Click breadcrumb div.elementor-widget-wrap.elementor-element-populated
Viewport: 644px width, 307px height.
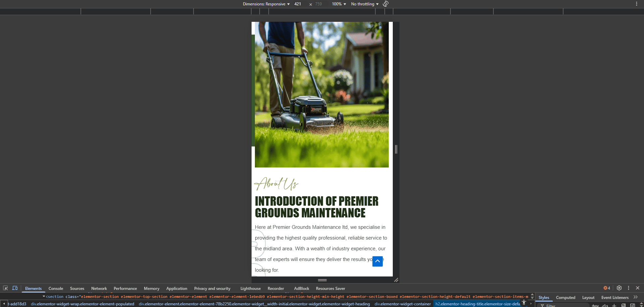[83, 304]
